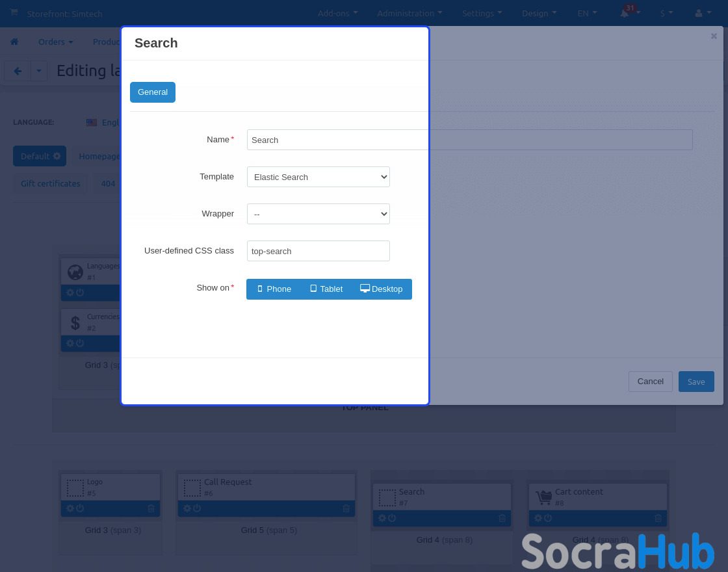Open settings gear on Currencies block #2
Viewport: 728px width, 572px height.
point(70,343)
